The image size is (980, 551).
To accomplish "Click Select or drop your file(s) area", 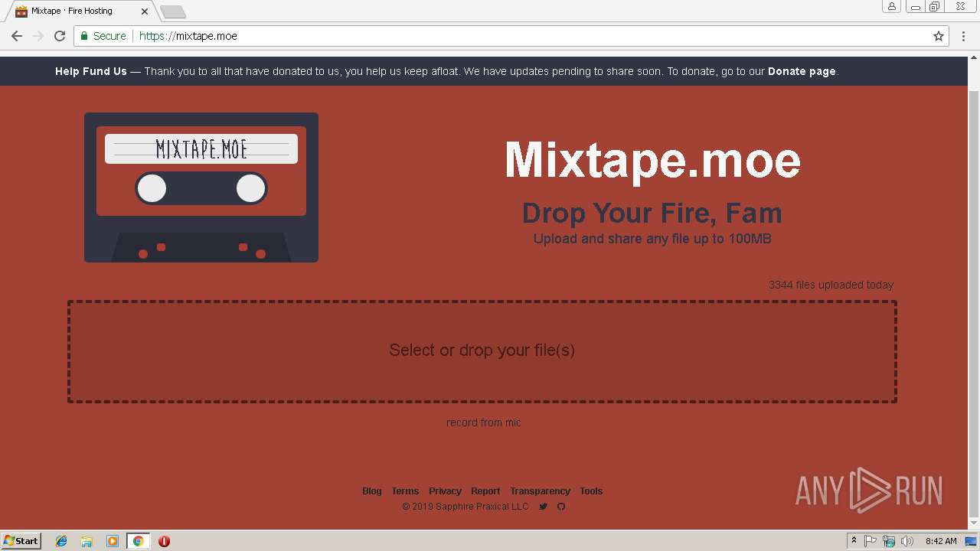I will coord(482,351).
